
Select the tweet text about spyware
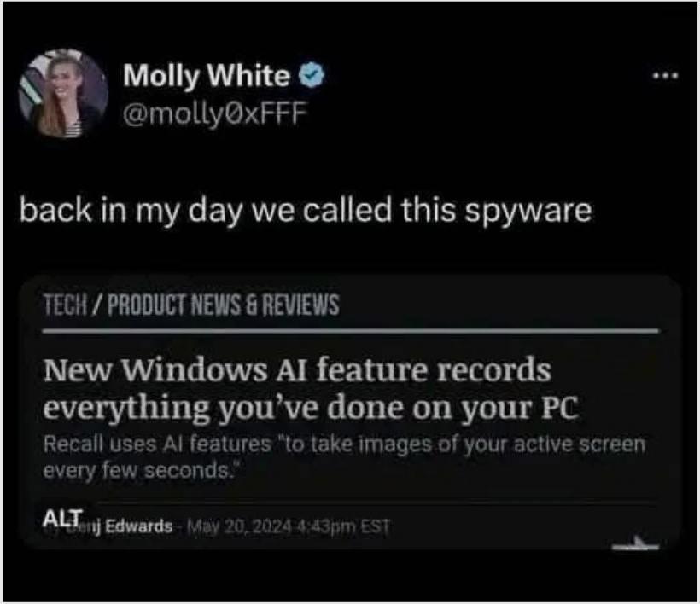tap(306, 211)
